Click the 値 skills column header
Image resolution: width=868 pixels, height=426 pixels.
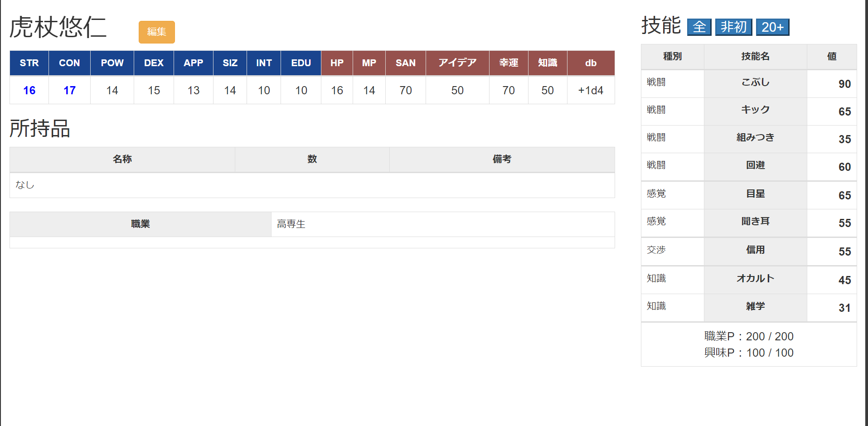(832, 56)
